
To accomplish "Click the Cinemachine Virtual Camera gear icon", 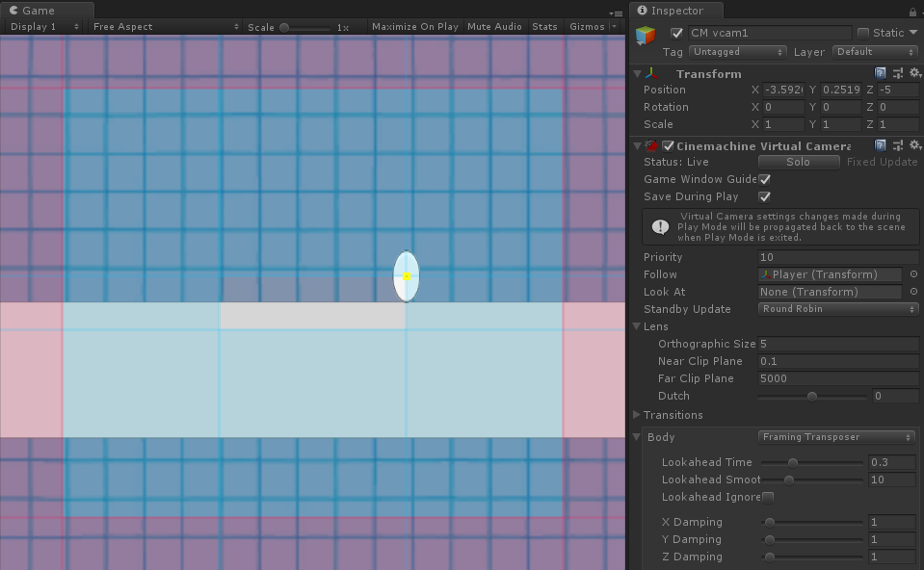I will 914,145.
